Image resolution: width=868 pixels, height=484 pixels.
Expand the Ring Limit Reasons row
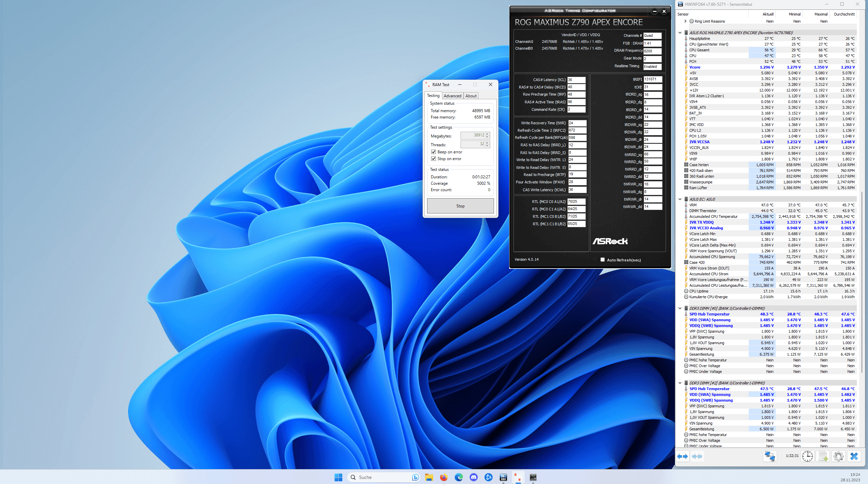pyautogui.click(x=685, y=21)
